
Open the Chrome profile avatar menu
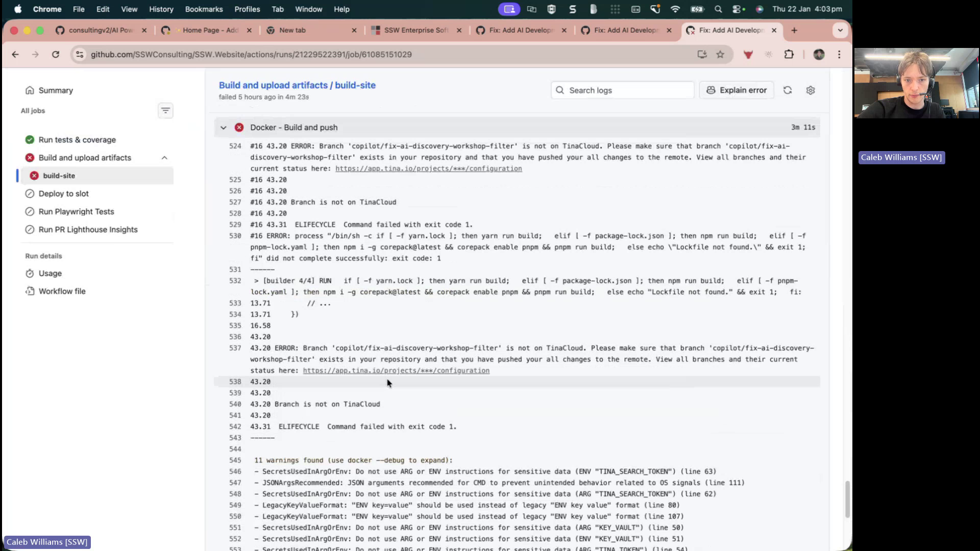pos(819,54)
